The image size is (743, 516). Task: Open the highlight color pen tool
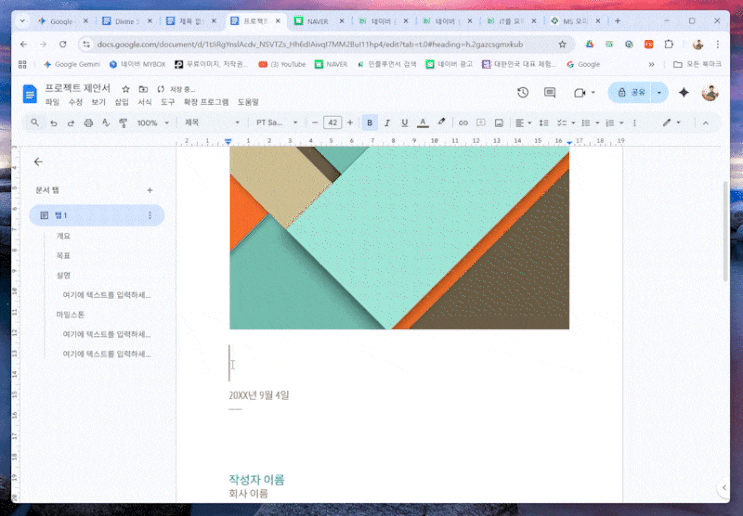[x=441, y=122]
